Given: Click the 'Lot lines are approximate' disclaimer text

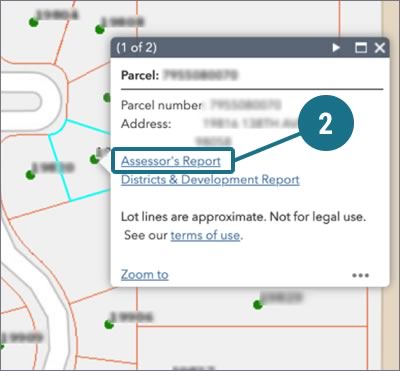Looking at the screenshot, I should (x=243, y=217).
